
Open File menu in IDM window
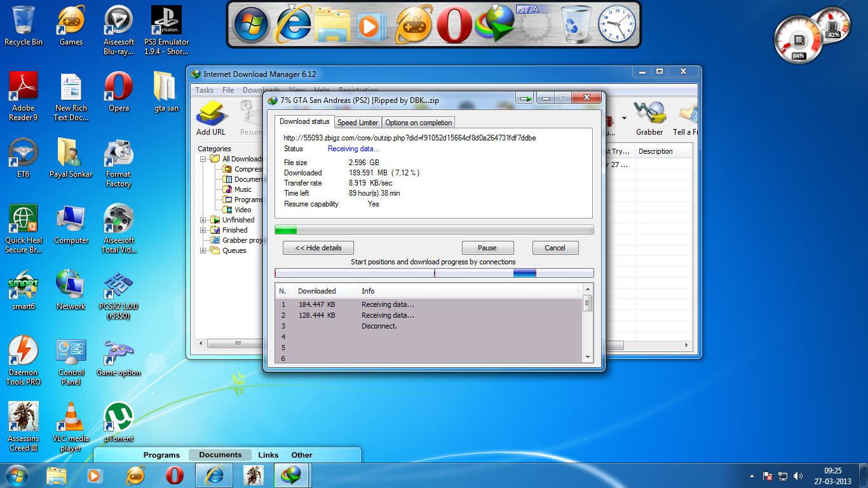point(228,90)
